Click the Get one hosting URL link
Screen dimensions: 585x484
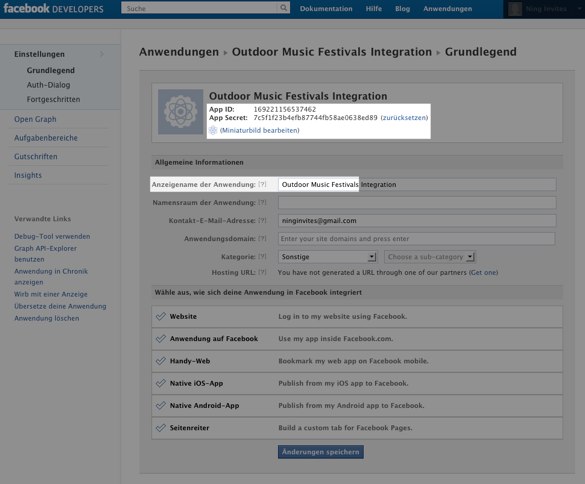tap(484, 272)
